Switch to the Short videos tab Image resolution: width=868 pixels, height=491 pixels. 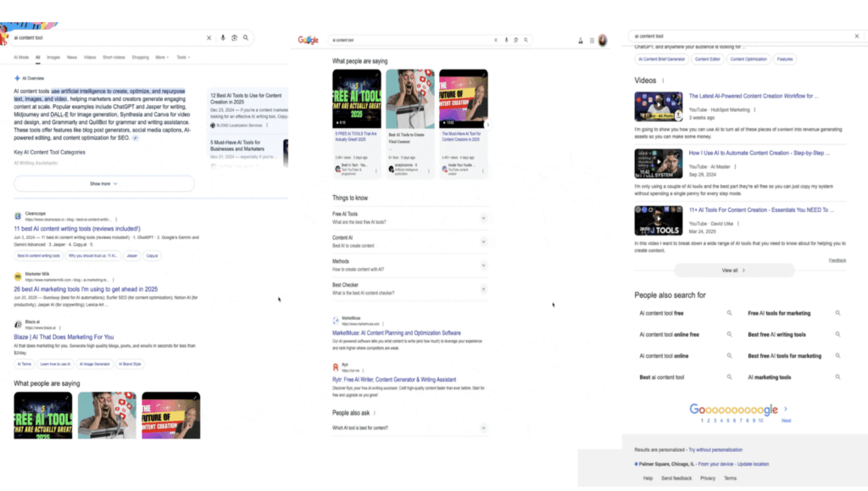[x=114, y=58]
